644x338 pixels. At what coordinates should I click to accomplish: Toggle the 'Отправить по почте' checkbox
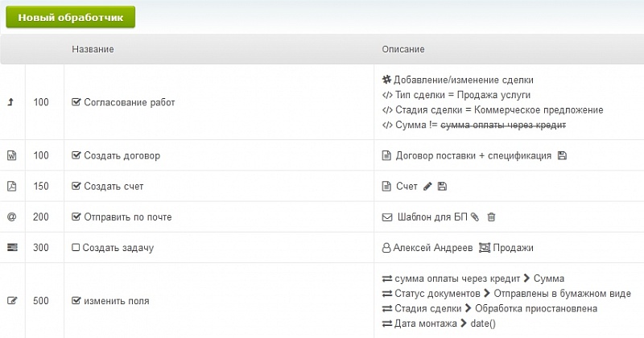(x=76, y=216)
